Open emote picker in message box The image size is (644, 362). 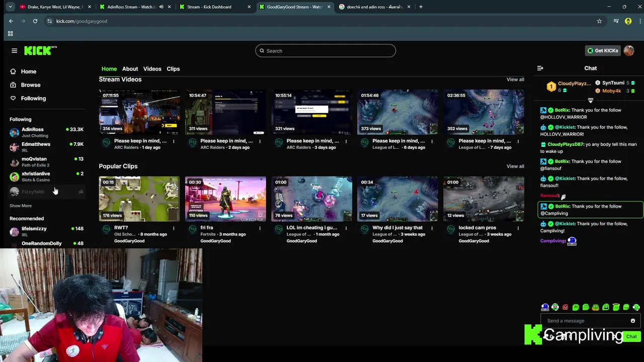[633, 321]
